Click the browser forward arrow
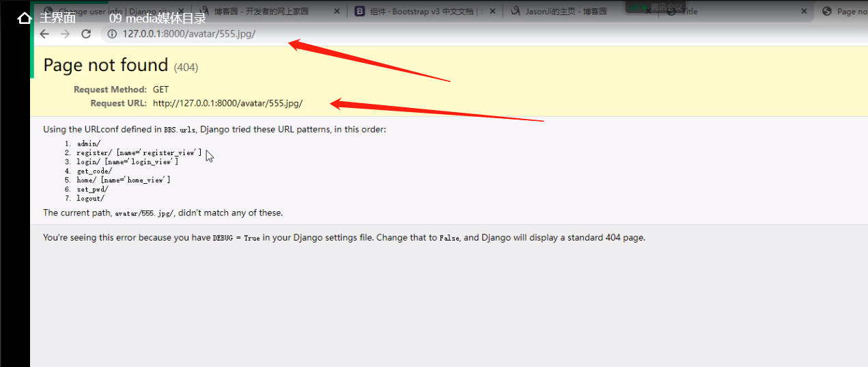The height and width of the screenshot is (367, 868). tap(65, 33)
